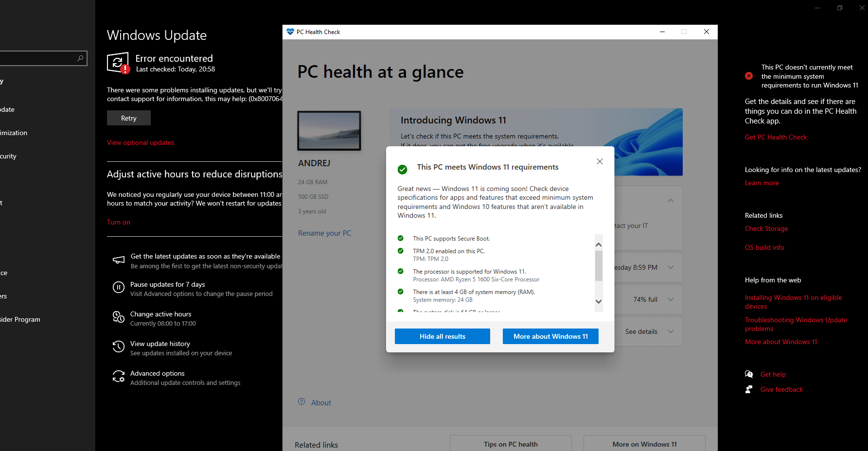Click the check icon next to TPM 2.0 result

[x=400, y=251]
